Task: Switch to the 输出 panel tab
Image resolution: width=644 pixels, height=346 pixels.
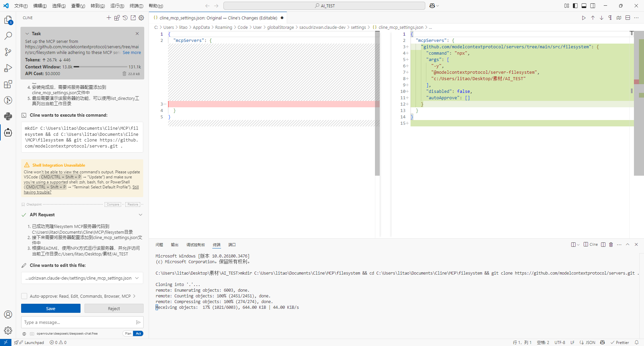Action: 174,245
